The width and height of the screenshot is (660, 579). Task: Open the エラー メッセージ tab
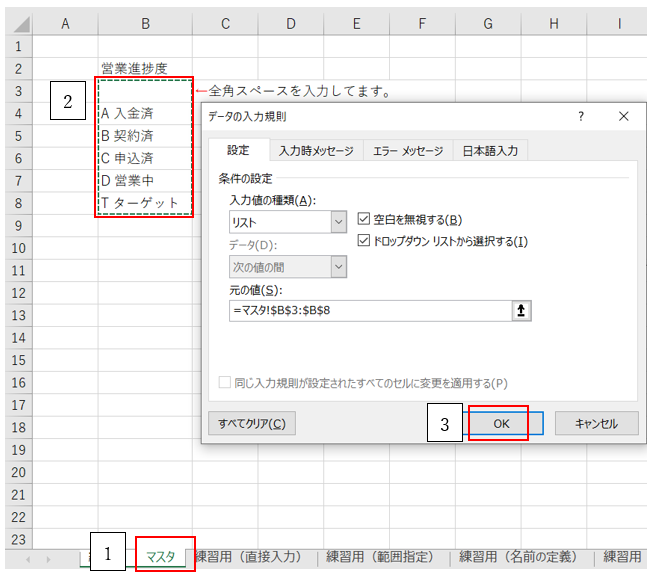[x=407, y=151]
